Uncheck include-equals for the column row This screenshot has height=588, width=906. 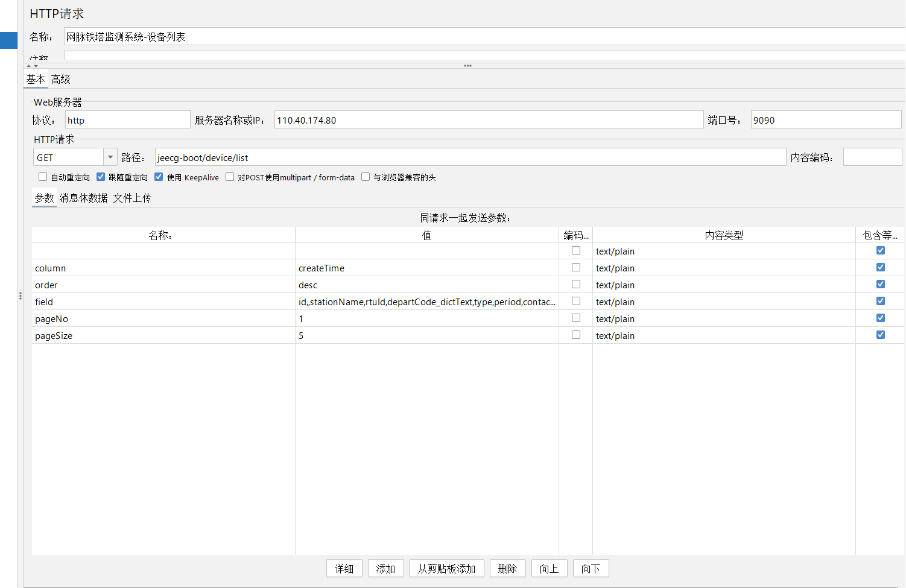(881, 267)
